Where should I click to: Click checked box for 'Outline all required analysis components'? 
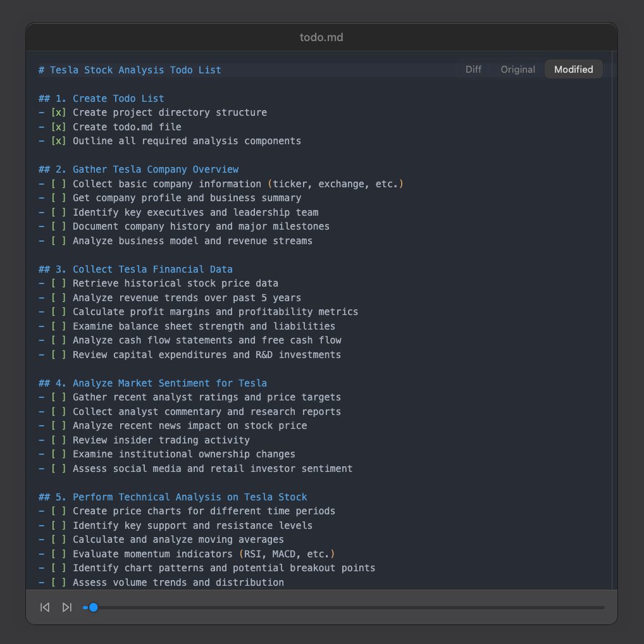(x=58, y=141)
